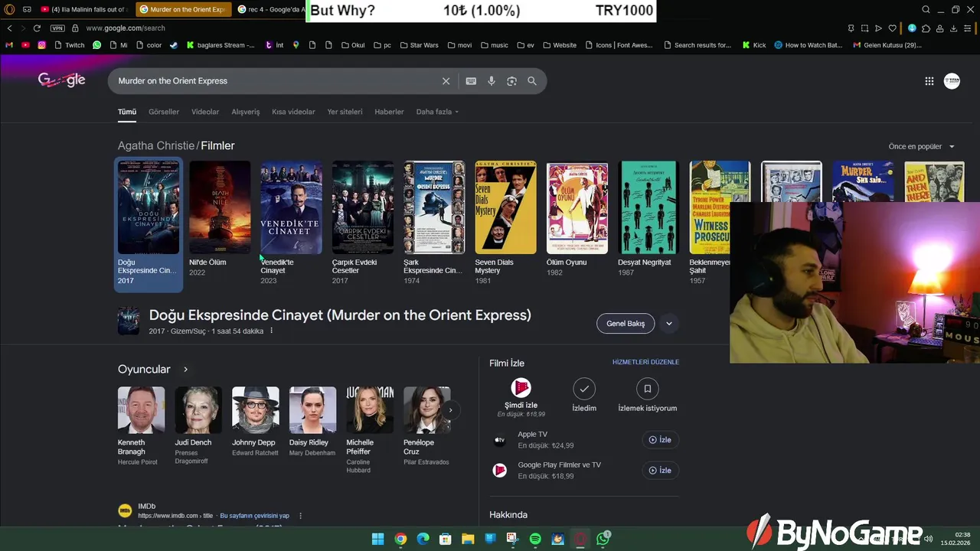Clear the search box with the X icon
The height and width of the screenshot is (551, 980).
[446, 81]
